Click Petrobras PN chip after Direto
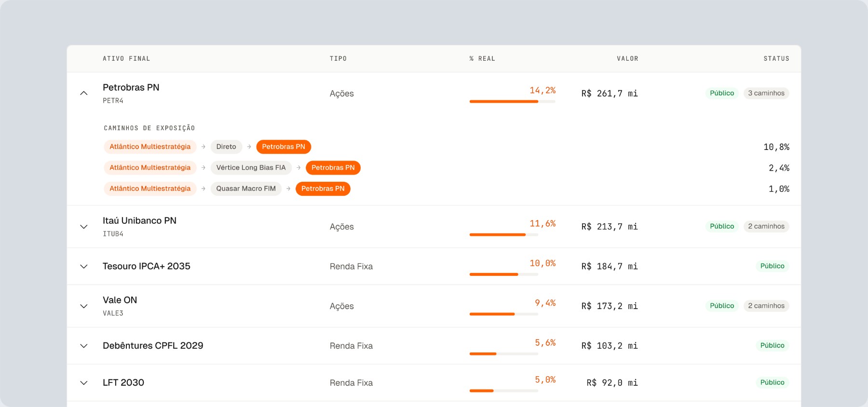This screenshot has height=407, width=868. (284, 147)
